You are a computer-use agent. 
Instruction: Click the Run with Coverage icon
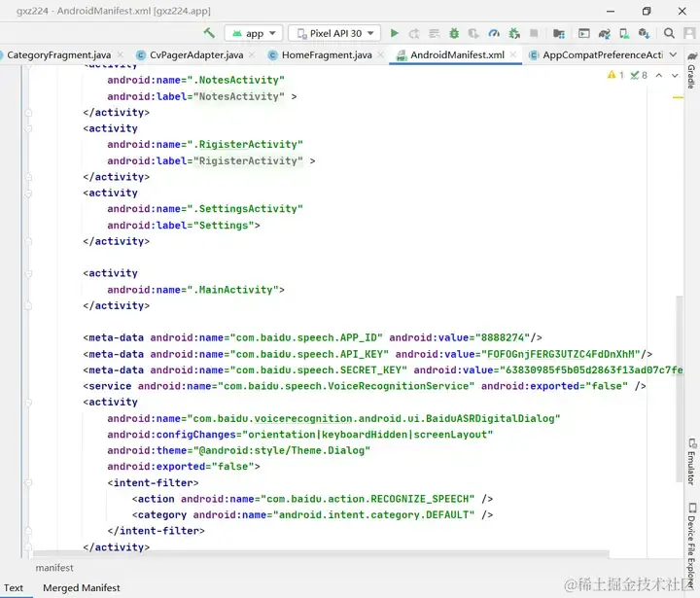(x=473, y=33)
